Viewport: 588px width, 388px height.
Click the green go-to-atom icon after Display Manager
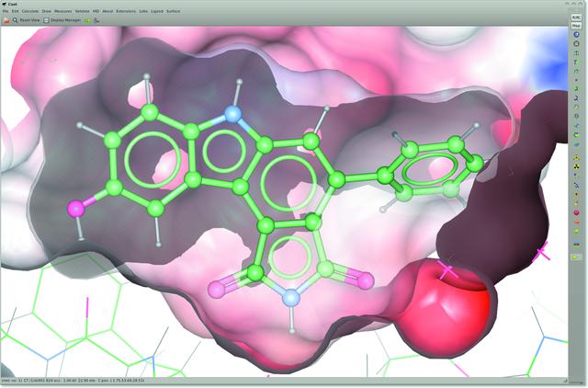pyautogui.click(x=87, y=20)
